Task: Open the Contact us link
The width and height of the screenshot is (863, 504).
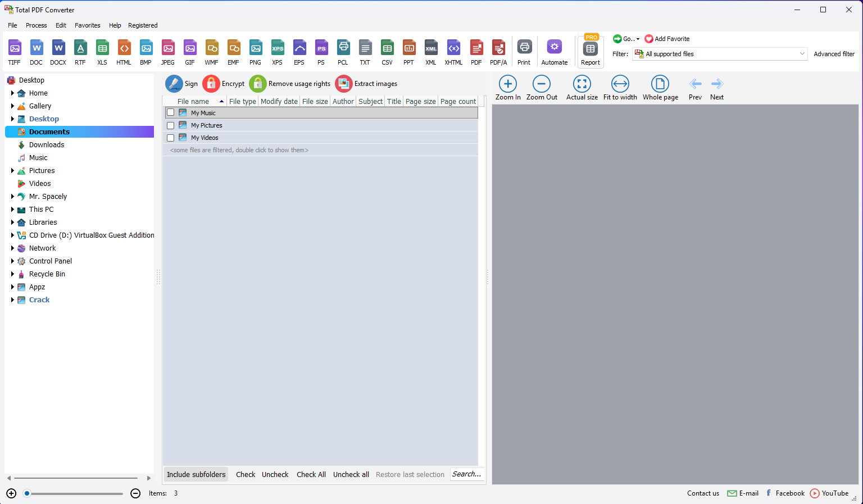Action: [x=703, y=493]
